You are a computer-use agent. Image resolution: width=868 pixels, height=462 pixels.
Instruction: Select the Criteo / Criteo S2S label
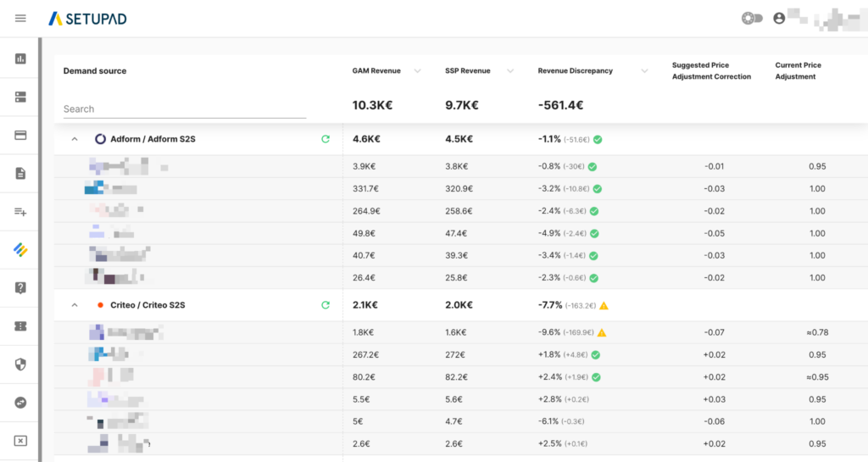[147, 305]
